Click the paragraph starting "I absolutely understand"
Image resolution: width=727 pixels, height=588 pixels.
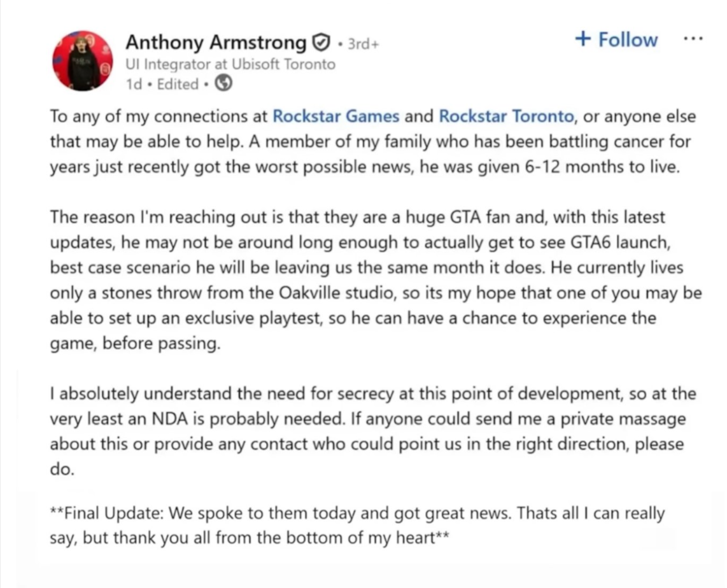(x=372, y=431)
